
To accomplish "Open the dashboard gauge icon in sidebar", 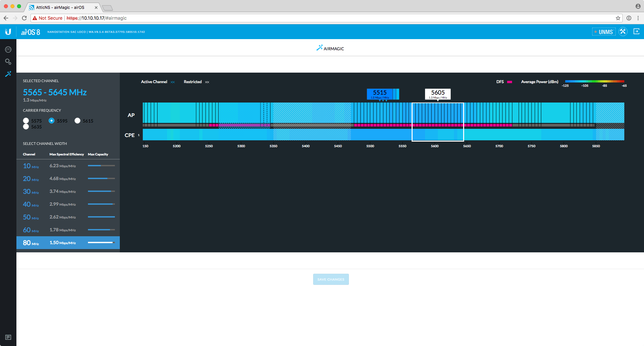I will click(8, 50).
